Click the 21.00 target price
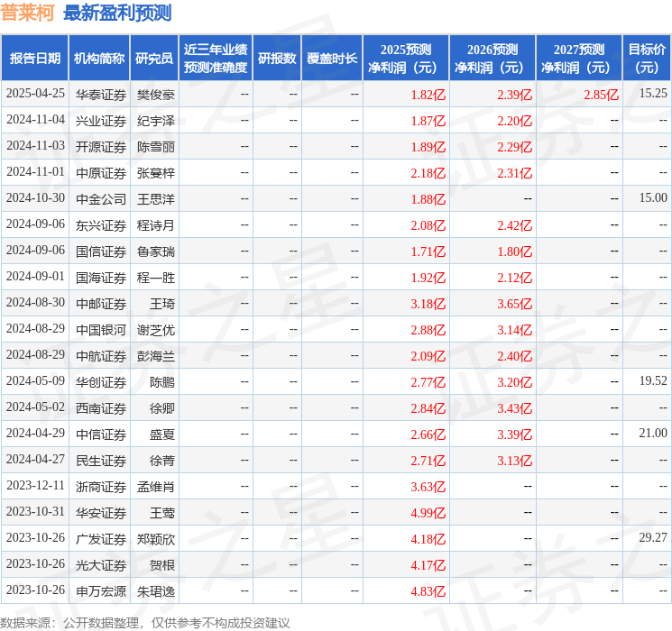The height and width of the screenshot is (631, 672). (x=653, y=433)
